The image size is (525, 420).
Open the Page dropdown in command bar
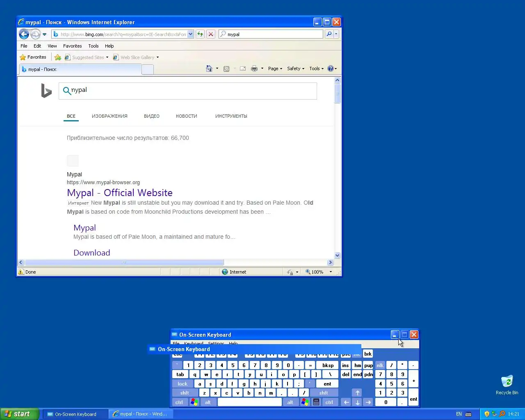[x=275, y=68]
